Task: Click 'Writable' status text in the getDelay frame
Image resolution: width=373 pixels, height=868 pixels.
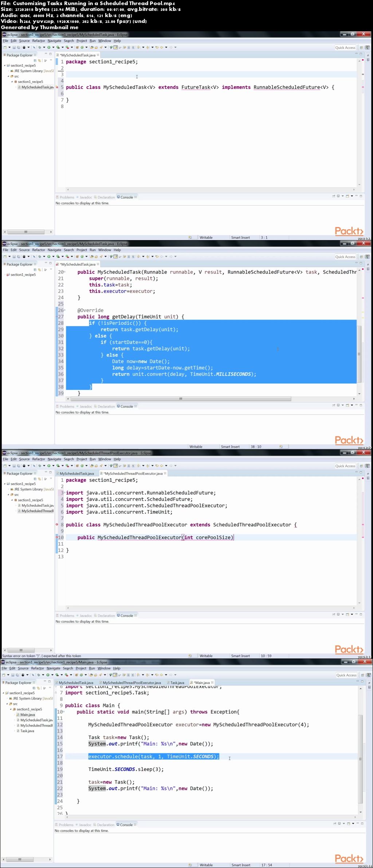Action: (196, 447)
